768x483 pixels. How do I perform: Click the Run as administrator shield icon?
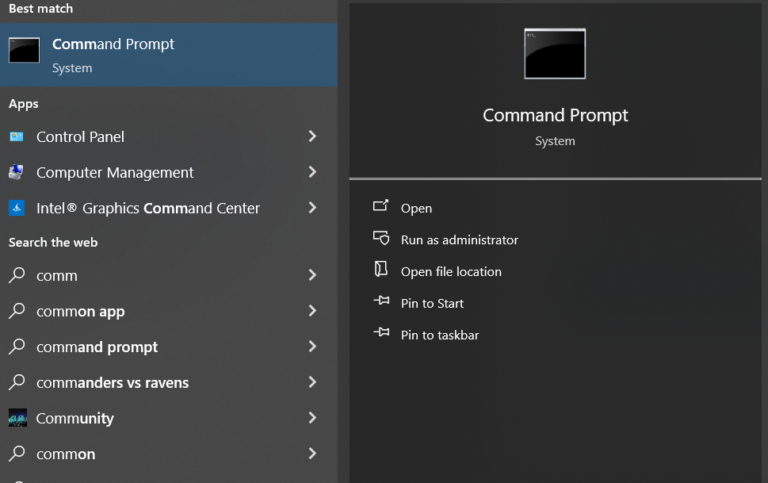(x=381, y=239)
